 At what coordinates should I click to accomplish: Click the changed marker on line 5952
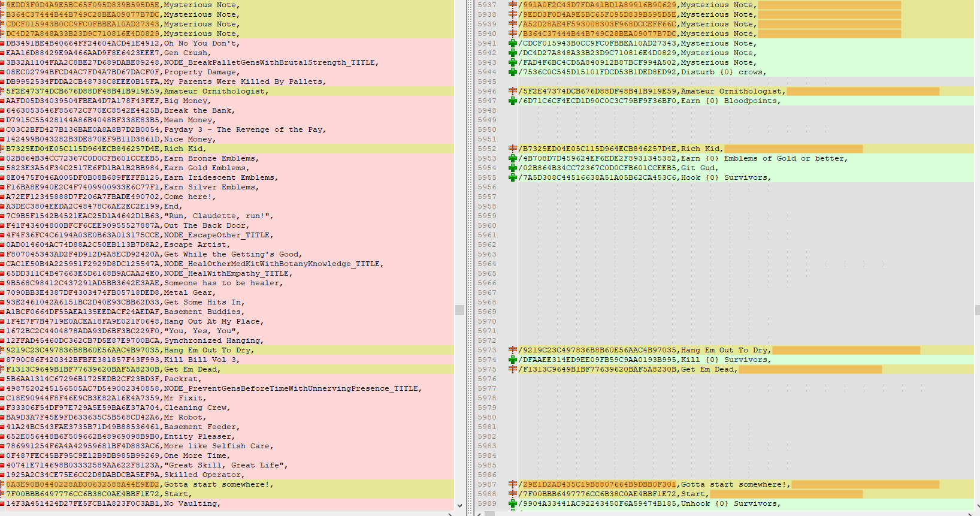pos(513,149)
